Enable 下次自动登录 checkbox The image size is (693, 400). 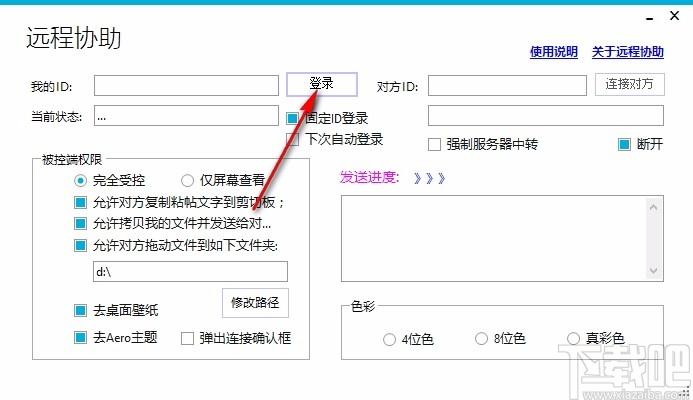[x=292, y=139]
